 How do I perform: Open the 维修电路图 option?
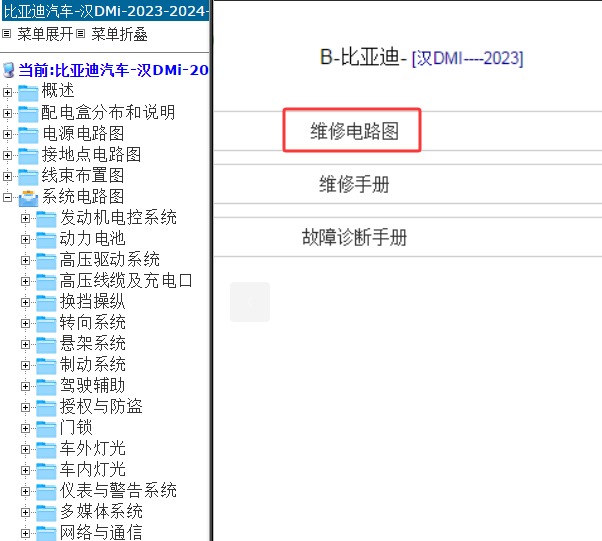pos(352,130)
